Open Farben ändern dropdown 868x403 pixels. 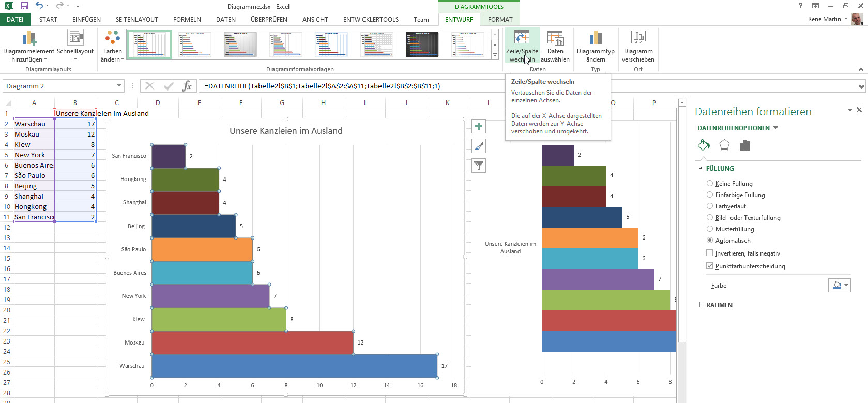coord(112,47)
